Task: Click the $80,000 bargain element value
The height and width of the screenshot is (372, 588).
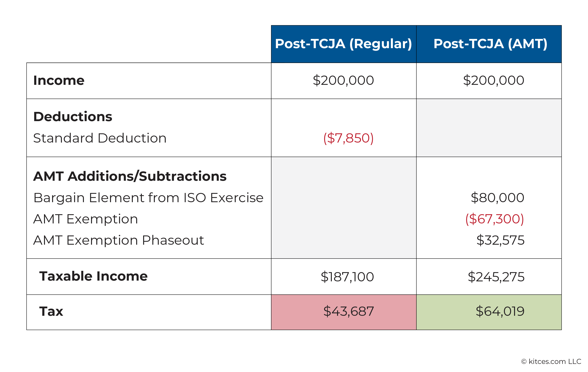Action: (x=497, y=197)
